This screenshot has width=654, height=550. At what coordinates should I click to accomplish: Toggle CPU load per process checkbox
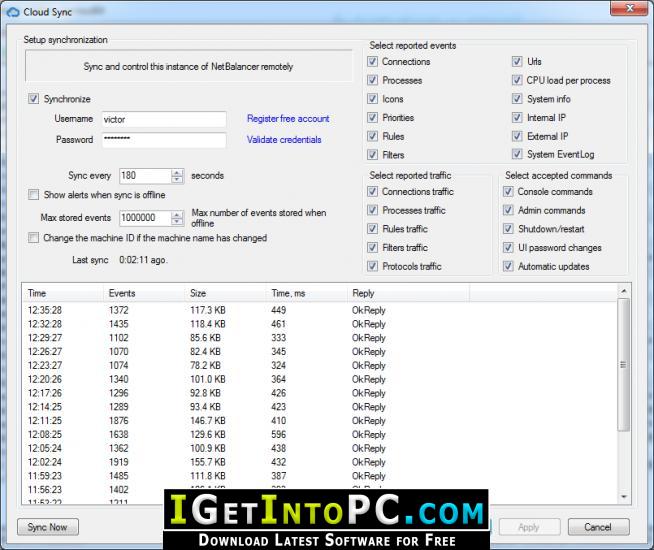(x=517, y=80)
